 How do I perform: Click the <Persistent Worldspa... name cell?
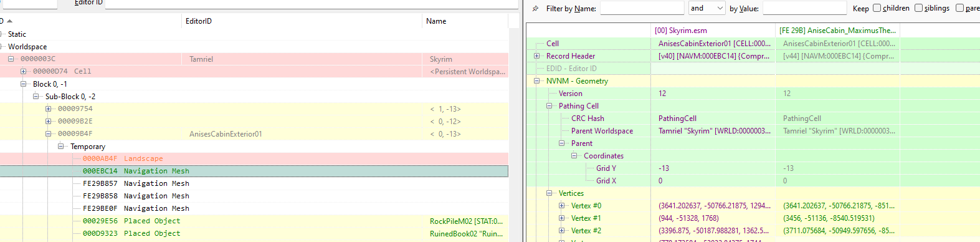[467, 71]
